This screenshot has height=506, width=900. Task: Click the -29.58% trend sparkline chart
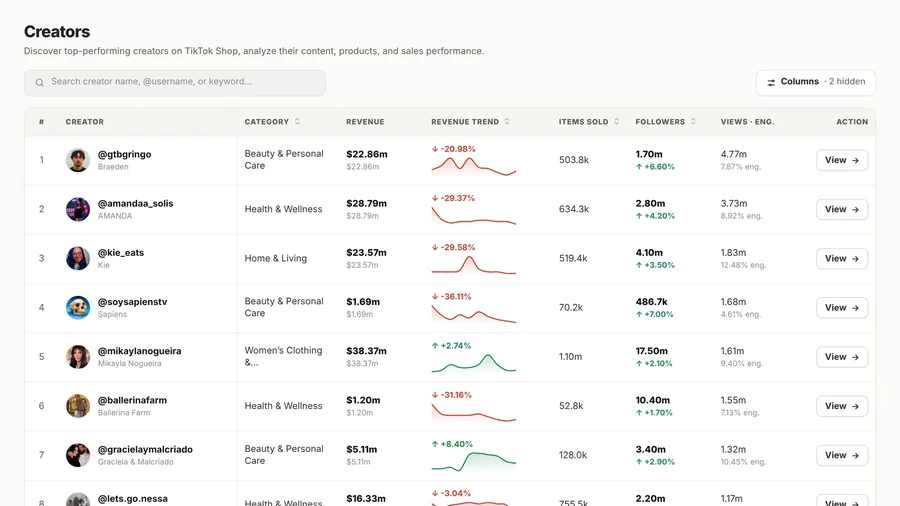coord(474,264)
